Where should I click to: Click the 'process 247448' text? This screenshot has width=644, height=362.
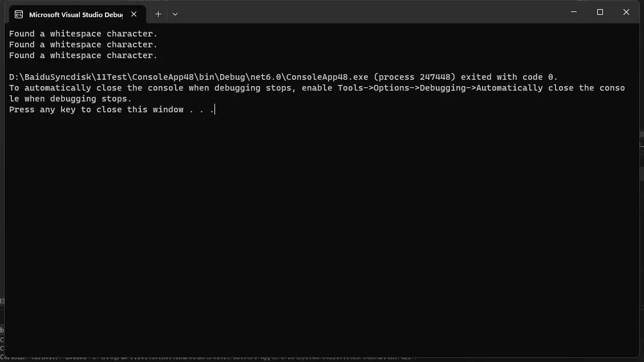point(415,77)
